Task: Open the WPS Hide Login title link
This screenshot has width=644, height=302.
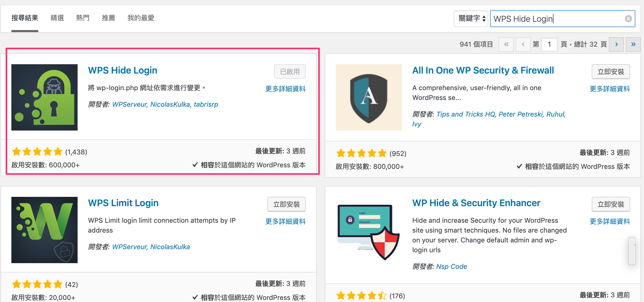Action: click(x=123, y=70)
